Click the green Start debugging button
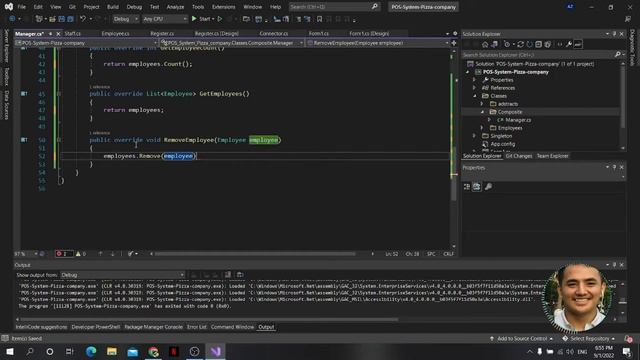This screenshot has width=640, height=360. pos(194,19)
